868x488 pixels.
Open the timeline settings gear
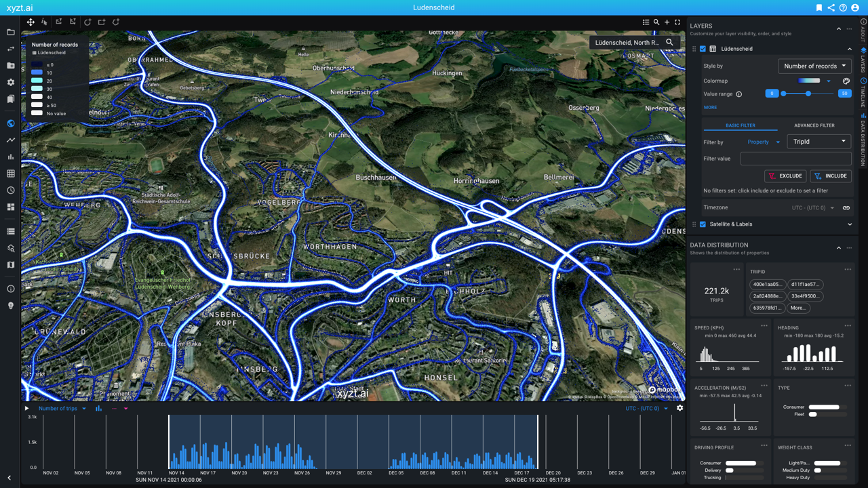[x=679, y=408]
